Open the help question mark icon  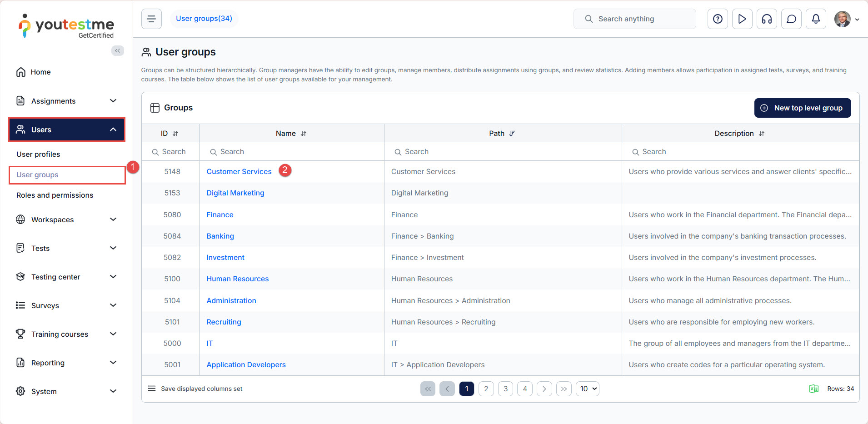718,19
